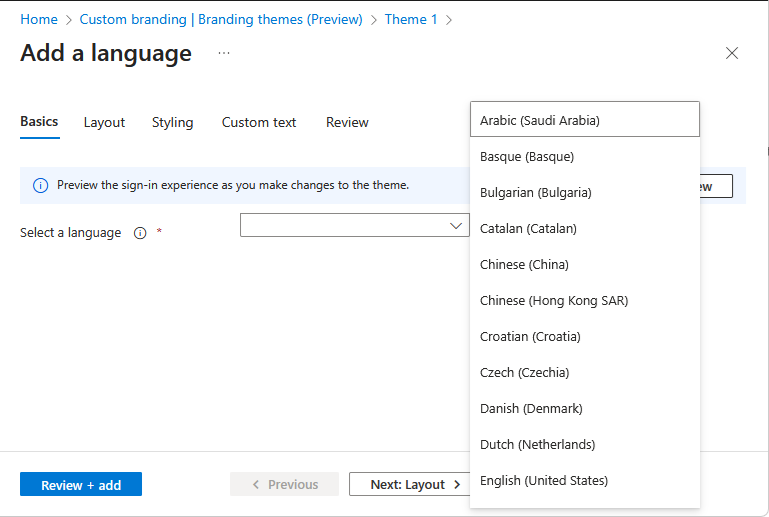The height and width of the screenshot is (517, 769).
Task: Open the Styling tab
Action: 172,122
